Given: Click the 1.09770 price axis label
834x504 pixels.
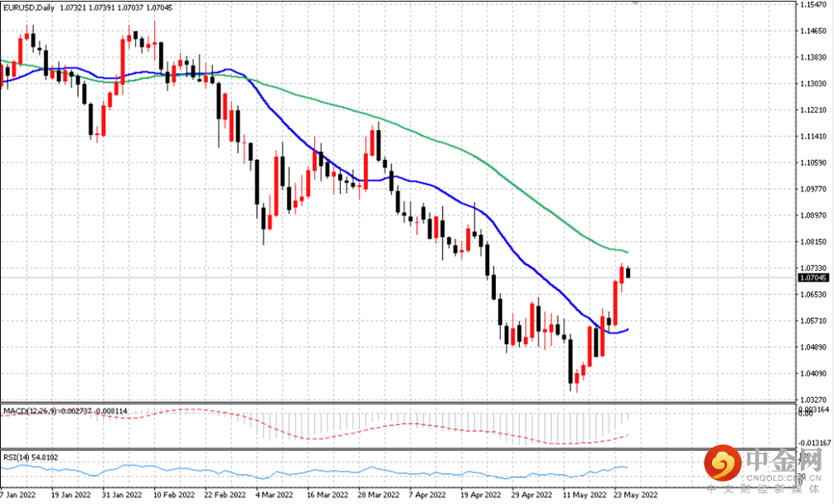Looking at the screenshot, I should point(814,189).
